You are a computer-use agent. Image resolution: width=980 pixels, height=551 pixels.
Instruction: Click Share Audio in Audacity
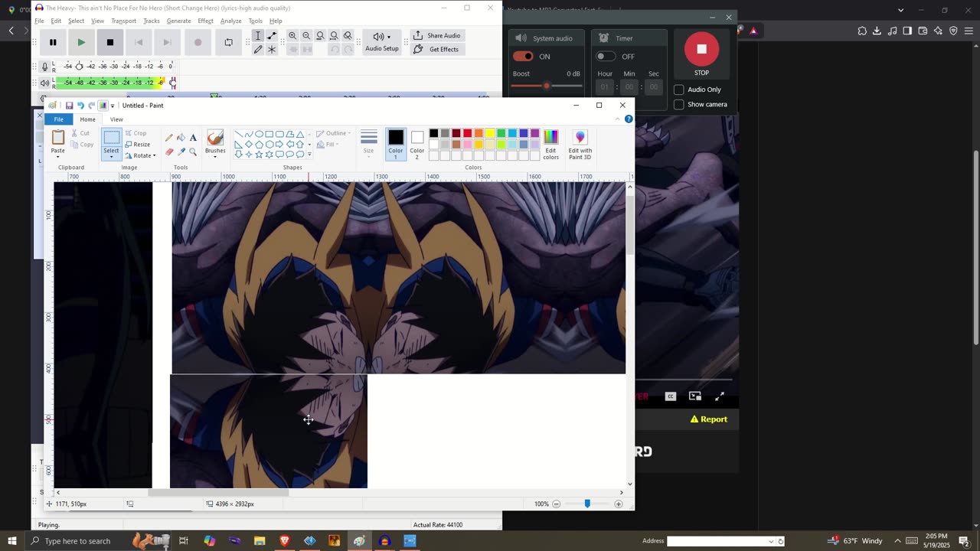point(436,36)
